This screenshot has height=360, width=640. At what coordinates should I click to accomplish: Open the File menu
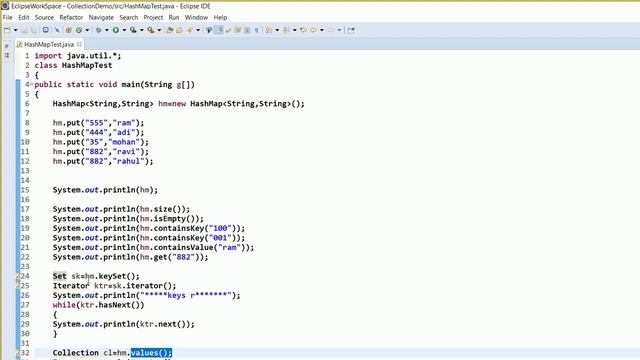(7, 18)
